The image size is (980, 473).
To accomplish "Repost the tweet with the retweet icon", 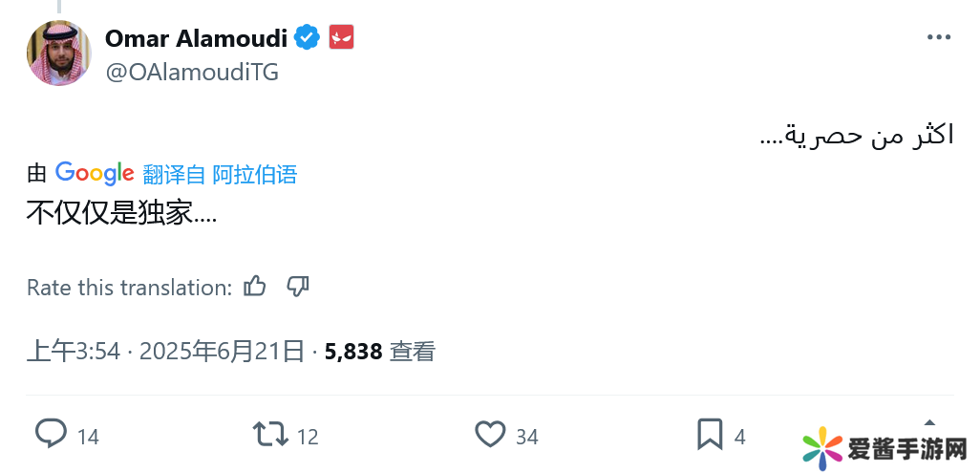I will coord(270,436).
